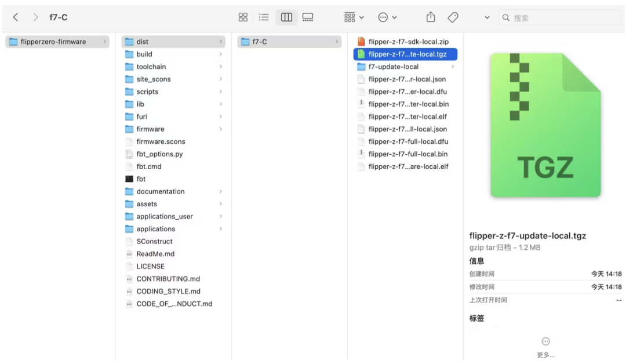Expand the build folder chevron
This screenshot has width=626, height=364.
click(x=220, y=54)
